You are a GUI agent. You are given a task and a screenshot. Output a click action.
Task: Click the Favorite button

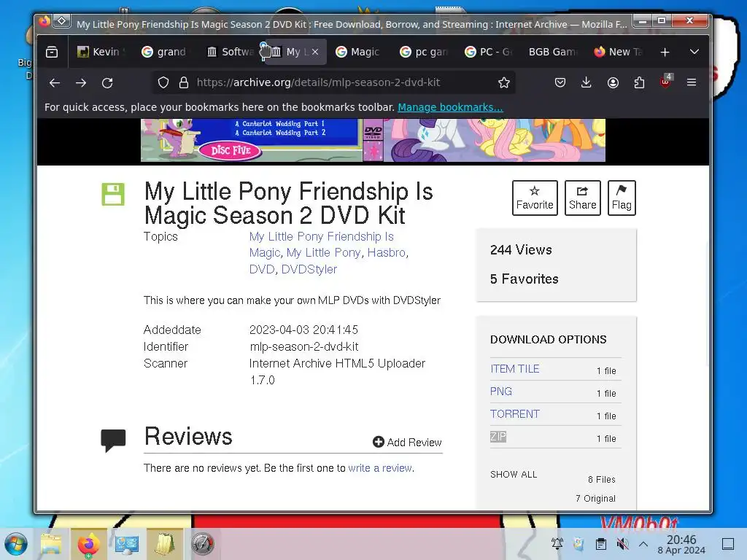pos(535,198)
